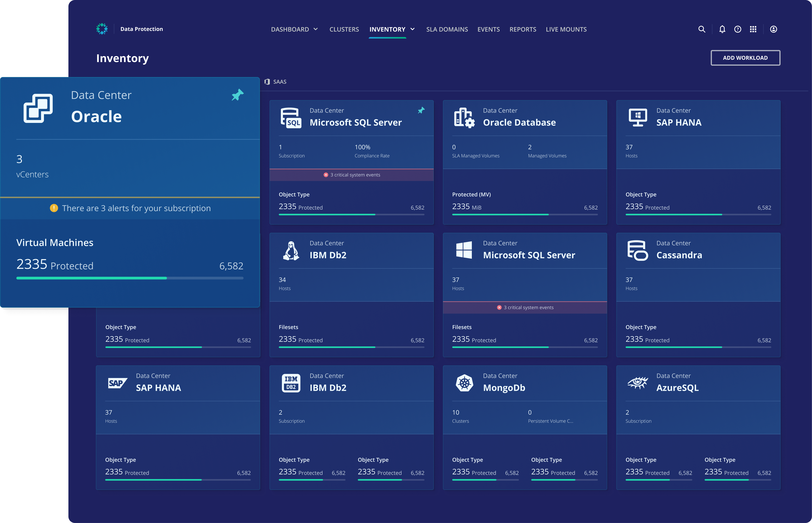
Task: Open the Cassandra card title
Action: tap(679, 255)
